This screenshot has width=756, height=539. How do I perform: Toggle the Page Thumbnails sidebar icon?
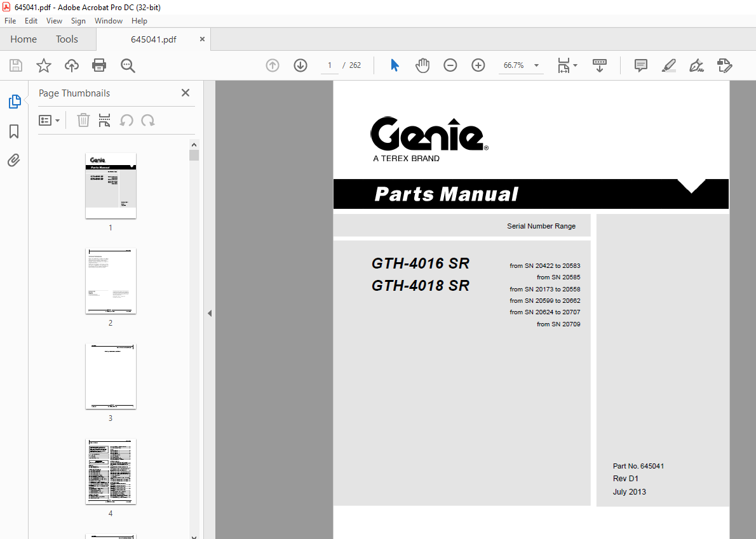(x=15, y=102)
